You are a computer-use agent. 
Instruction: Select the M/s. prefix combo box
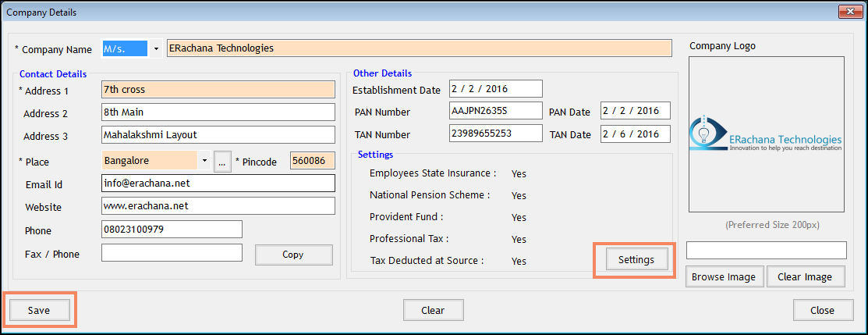tap(132, 49)
